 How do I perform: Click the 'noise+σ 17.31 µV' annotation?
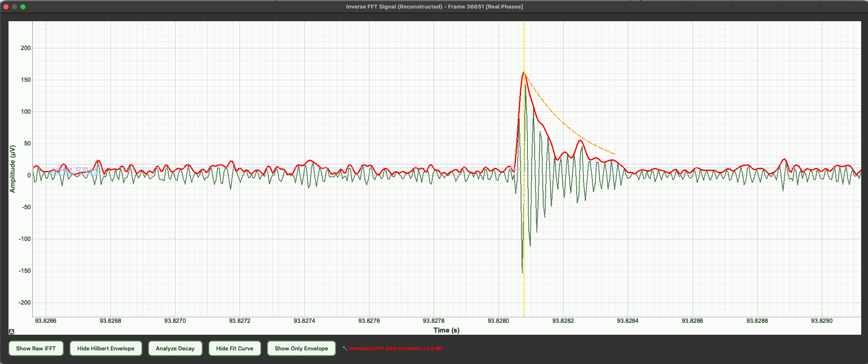coord(73,169)
